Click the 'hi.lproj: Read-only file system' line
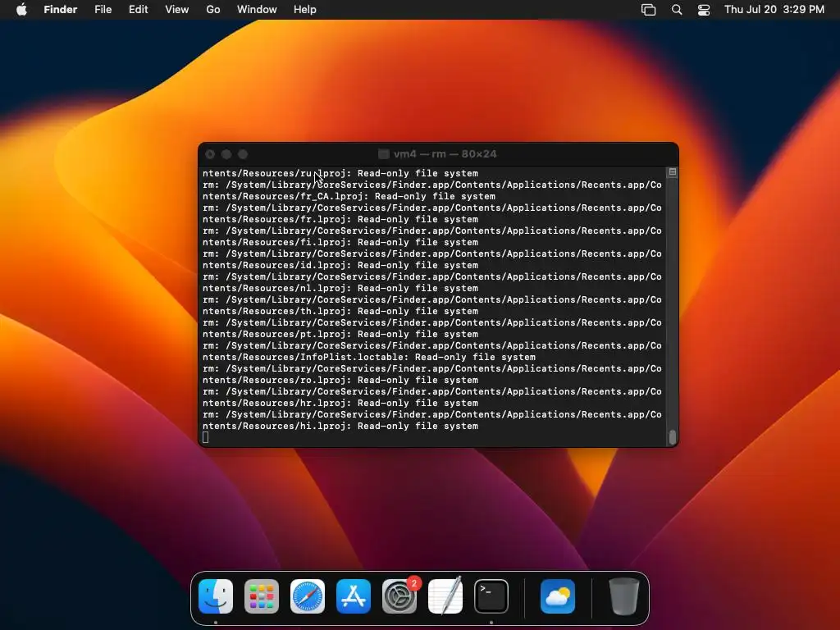Viewport: 840px width, 630px height. point(340,427)
